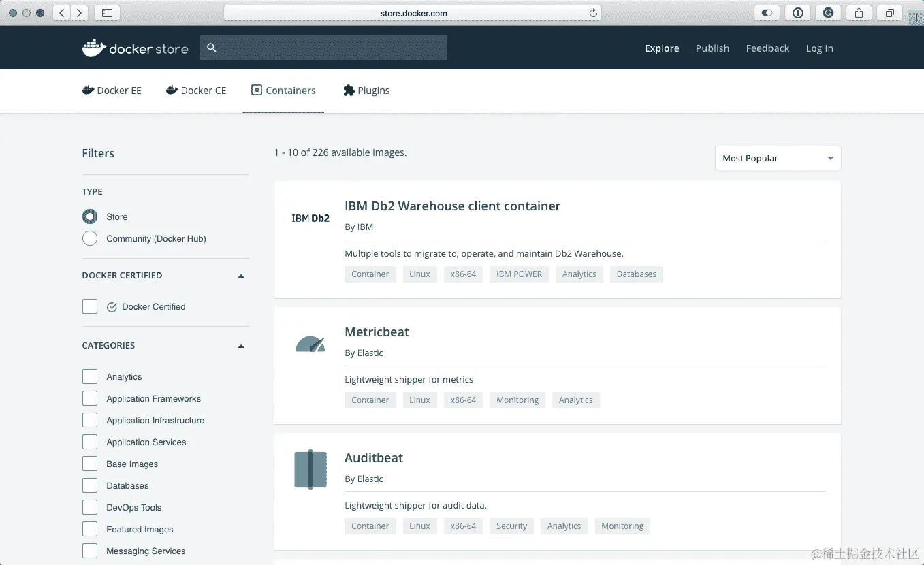Click "By Elastic" under Metricbeat
Viewport: 924px width, 565px height.
coord(364,353)
